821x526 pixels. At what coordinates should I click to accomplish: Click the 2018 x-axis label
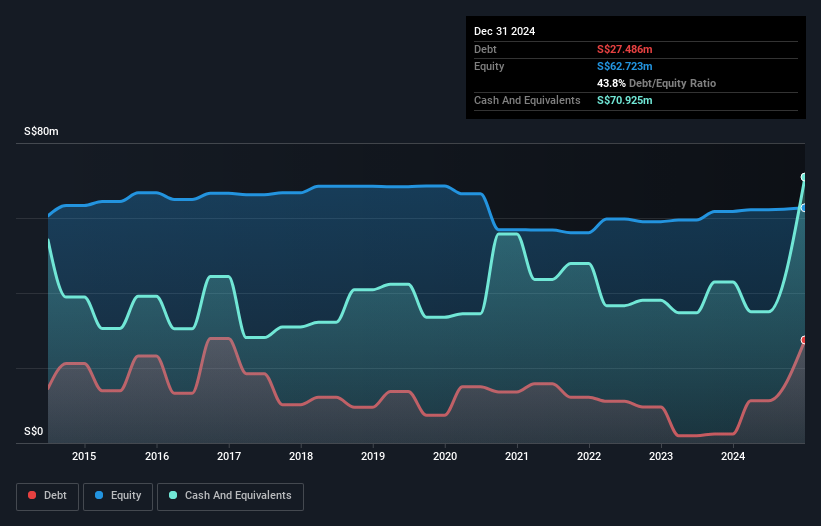click(301, 456)
